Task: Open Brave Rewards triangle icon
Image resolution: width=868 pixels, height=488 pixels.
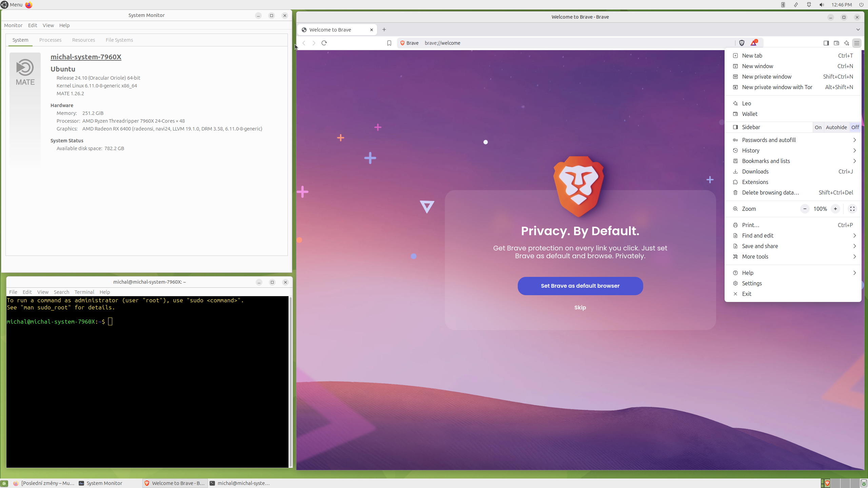Action: pos(753,43)
